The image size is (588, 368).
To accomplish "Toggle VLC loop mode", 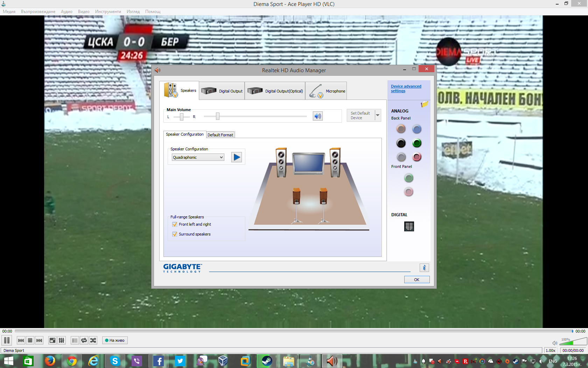I will [84, 340].
